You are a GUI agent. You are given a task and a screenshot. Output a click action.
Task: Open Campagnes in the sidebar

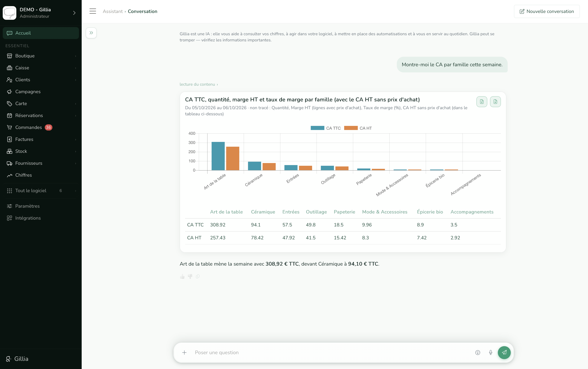click(x=41, y=91)
